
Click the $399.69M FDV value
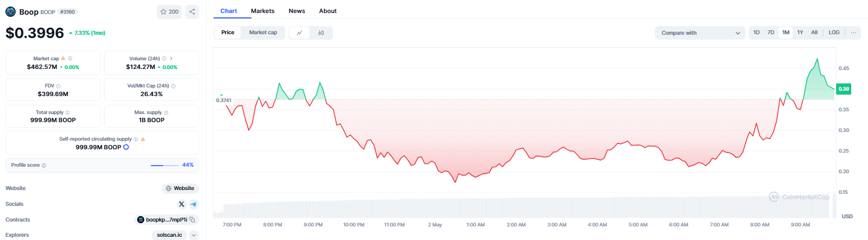[x=53, y=94]
